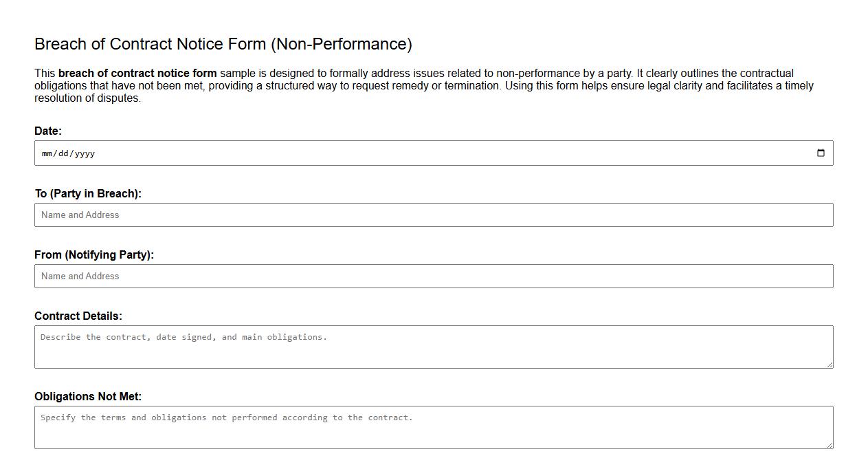Click the To (Party in Breach) label
The image size is (868, 456).
tap(88, 193)
